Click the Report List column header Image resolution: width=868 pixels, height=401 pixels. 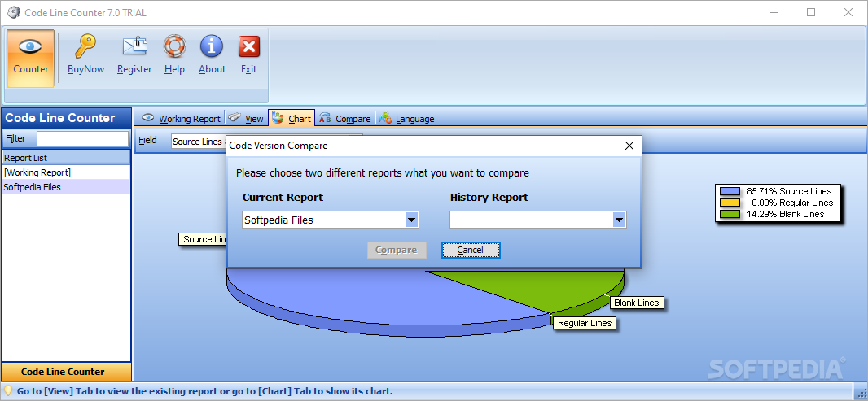tap(67, 158)
